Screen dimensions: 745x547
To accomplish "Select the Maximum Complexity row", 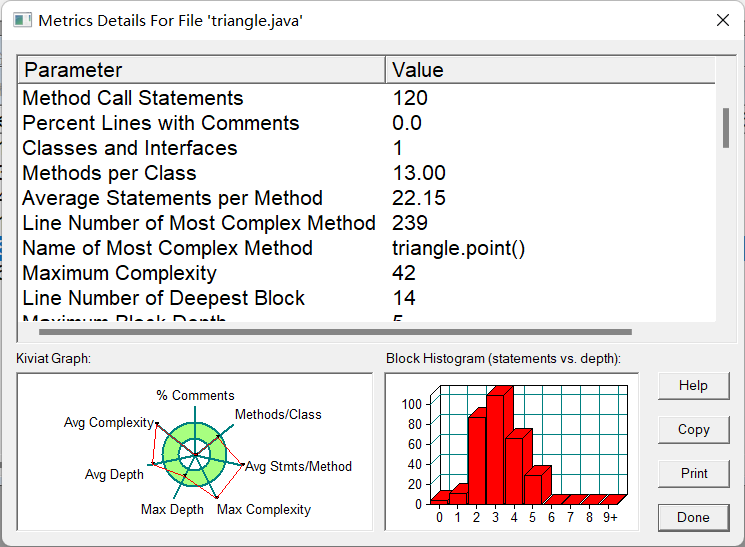I will [367, 273].
